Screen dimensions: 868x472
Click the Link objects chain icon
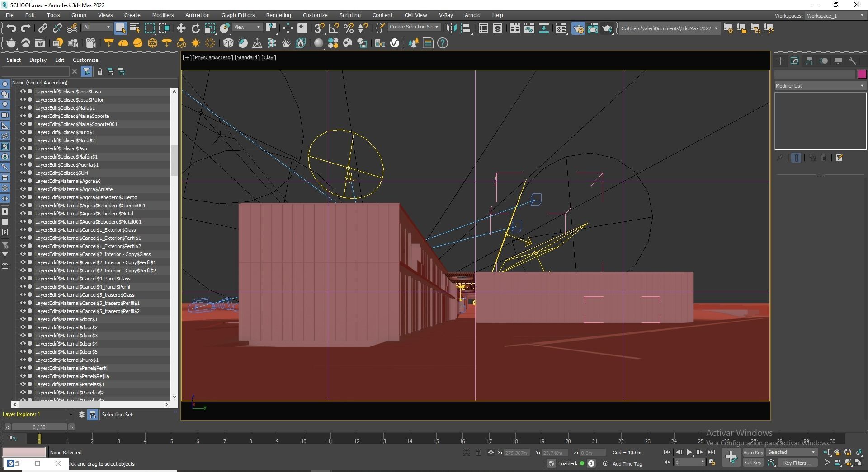pos(42,28)
